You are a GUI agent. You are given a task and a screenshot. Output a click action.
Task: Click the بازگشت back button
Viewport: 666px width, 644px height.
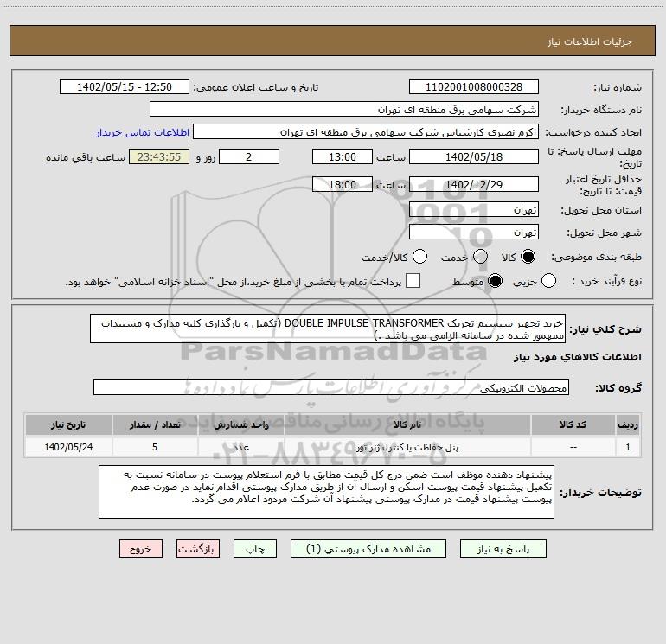click(x=198, y=549)
